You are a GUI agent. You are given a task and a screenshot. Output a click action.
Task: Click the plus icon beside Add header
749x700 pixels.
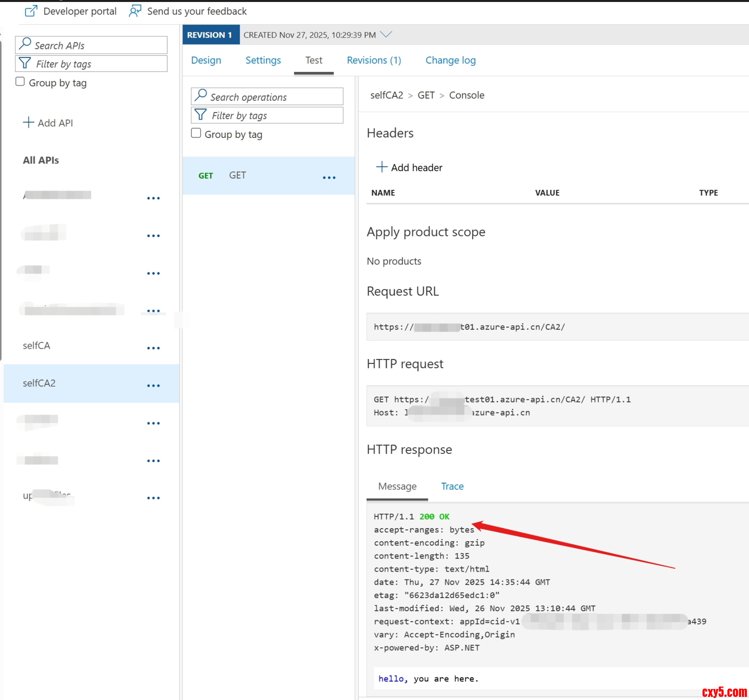[x=381, y=167]
